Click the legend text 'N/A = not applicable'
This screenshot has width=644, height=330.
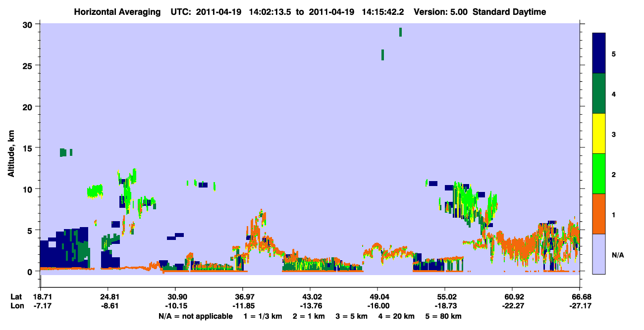196,316
